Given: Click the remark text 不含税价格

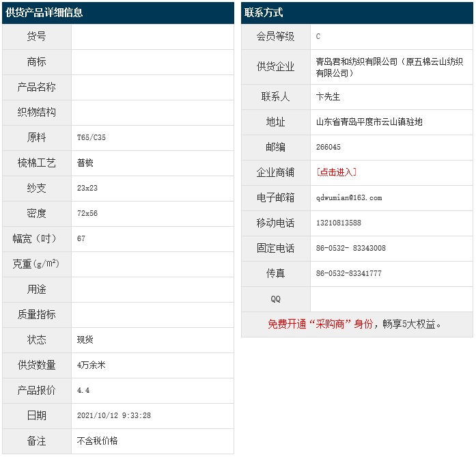Looking at the screenshot, I should pos(97,441).
